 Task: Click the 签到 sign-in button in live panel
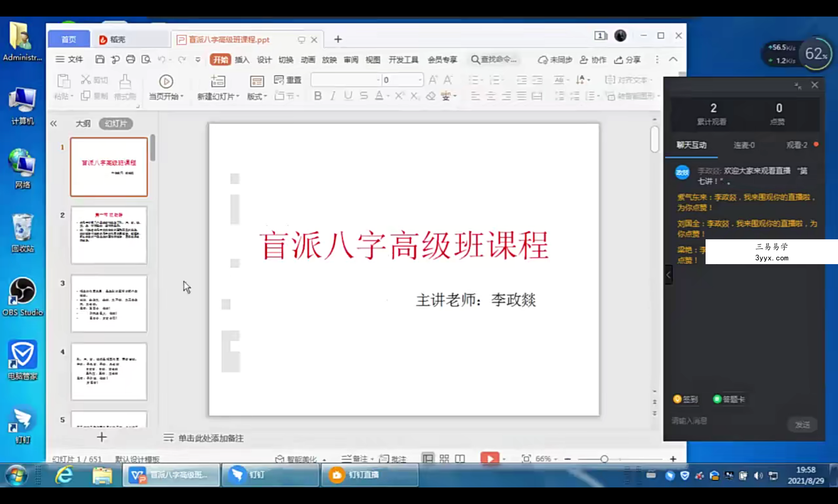(685, 399)
